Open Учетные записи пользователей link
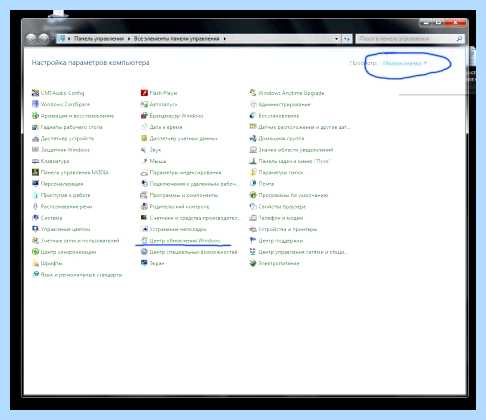The width and height of the screenshot is (486, 420). (80, 241)
